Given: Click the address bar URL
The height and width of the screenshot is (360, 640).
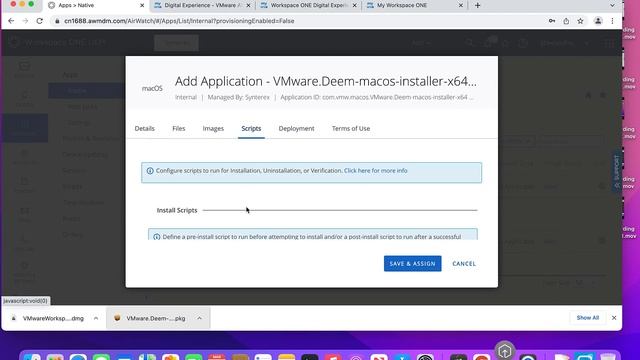Looking at the screenshot, I should 179,21.
